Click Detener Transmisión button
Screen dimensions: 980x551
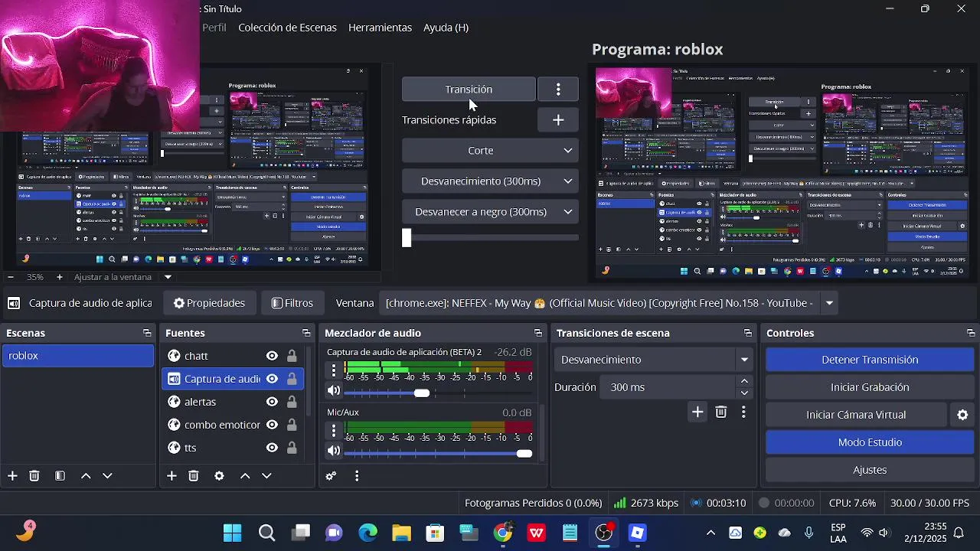(870, 360)
